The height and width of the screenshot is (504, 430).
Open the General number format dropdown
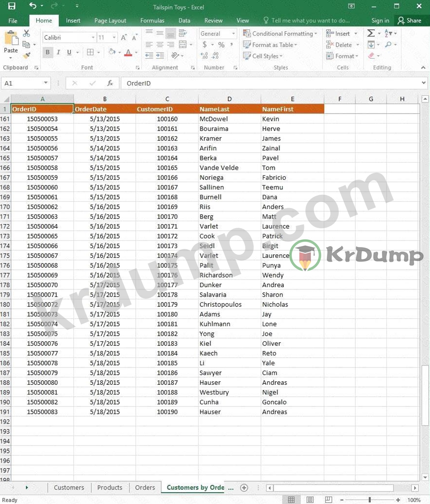point(233,33)
